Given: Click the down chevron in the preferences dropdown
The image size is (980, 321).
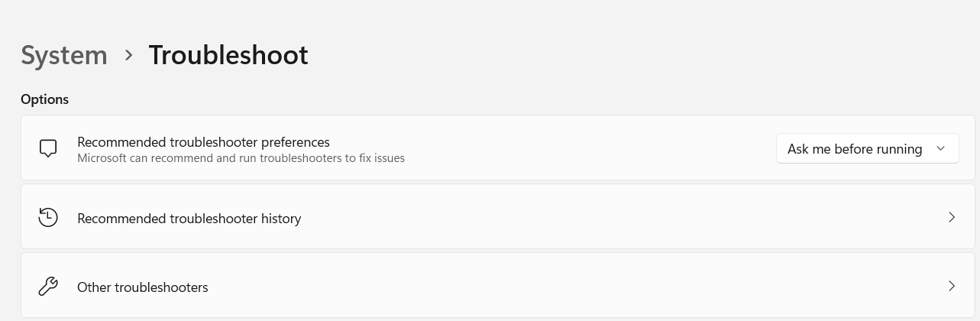Looking at the screenshot, I should [x=941, y=148].
